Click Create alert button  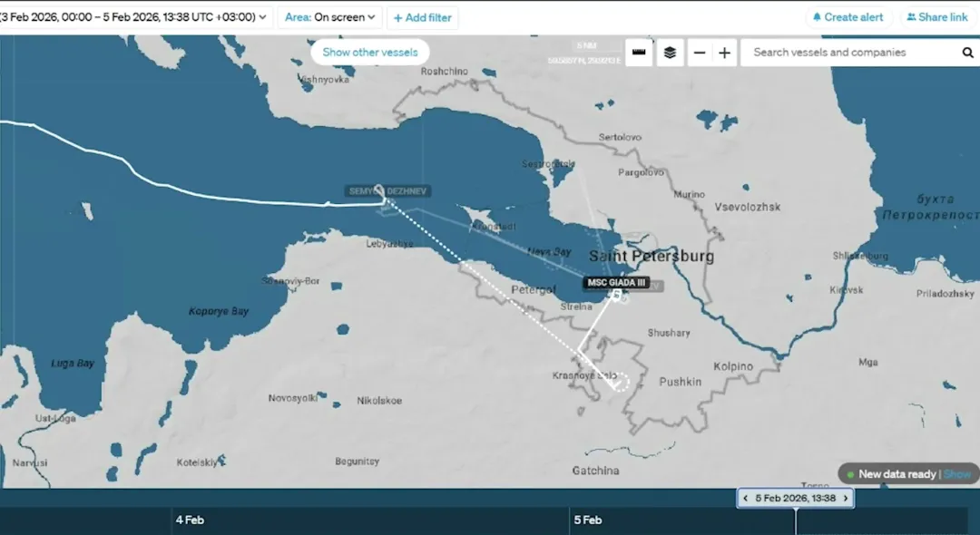coord(848,17)
